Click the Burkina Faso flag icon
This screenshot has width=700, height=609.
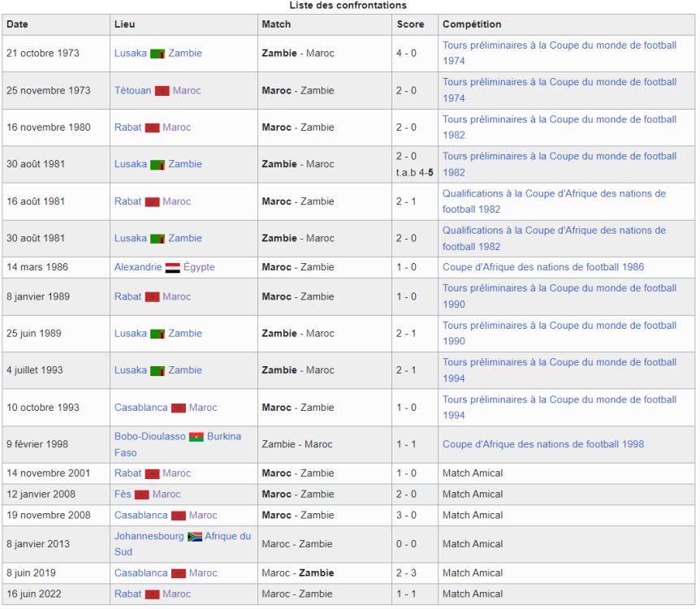pos(196,437)
